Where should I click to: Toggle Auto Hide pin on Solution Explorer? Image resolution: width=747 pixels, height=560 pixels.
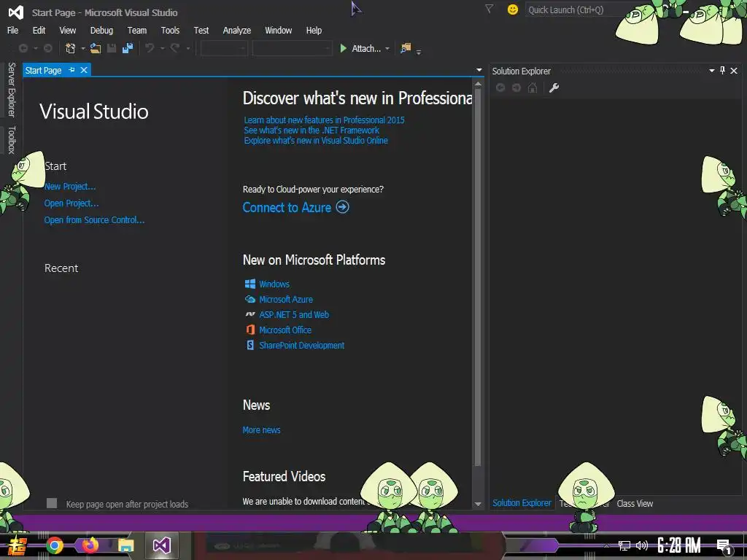723,71
